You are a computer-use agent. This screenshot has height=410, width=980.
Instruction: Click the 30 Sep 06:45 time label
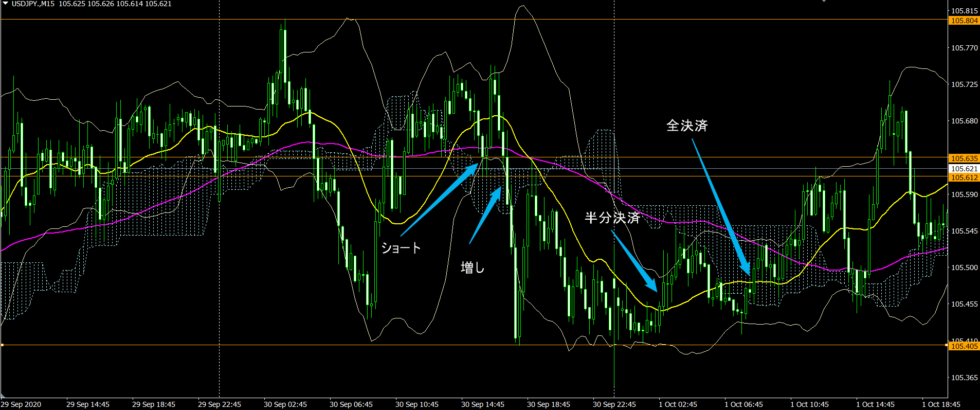click(x=351, y=404)
